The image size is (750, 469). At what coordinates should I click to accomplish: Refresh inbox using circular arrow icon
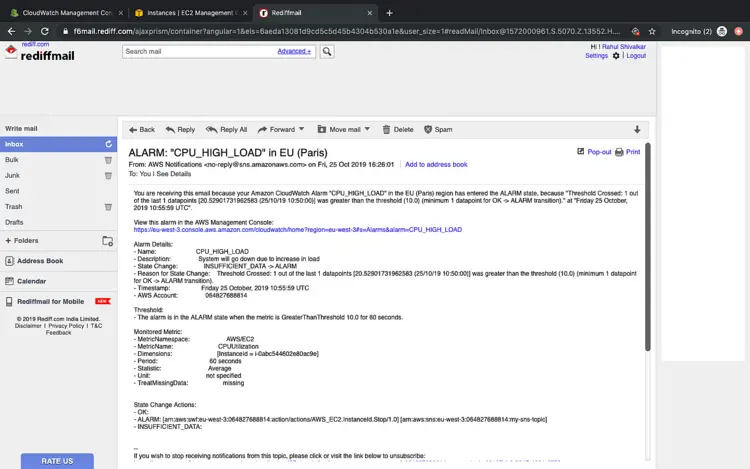109,144
